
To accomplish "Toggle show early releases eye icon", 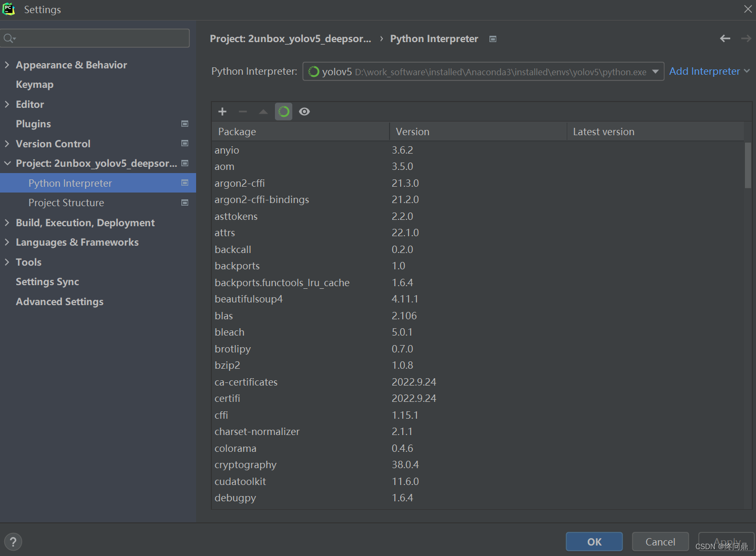I will pyautogui.click(x=304, y=112).
